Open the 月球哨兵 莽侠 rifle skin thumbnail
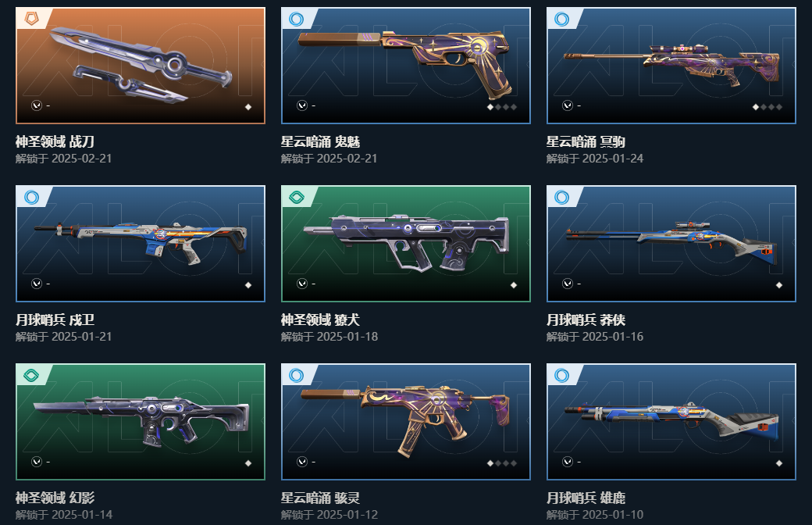812x525 pixels. (x=671, y=244)
